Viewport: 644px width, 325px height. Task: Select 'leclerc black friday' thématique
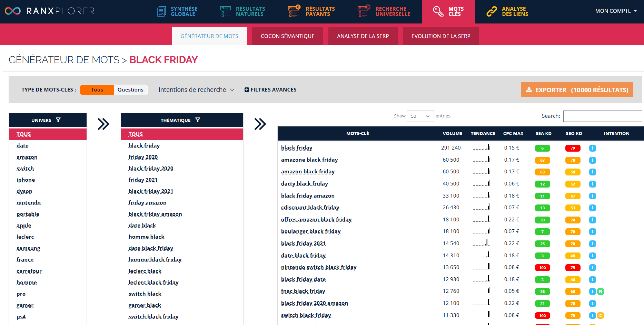coord(153,283)
